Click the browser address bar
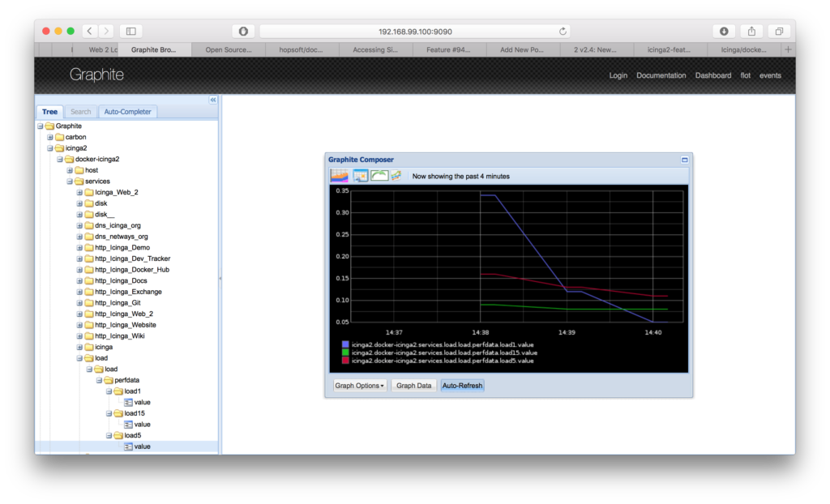Image resolution: width=830 pixels, height=504 pixels. [x=415, y=32]
